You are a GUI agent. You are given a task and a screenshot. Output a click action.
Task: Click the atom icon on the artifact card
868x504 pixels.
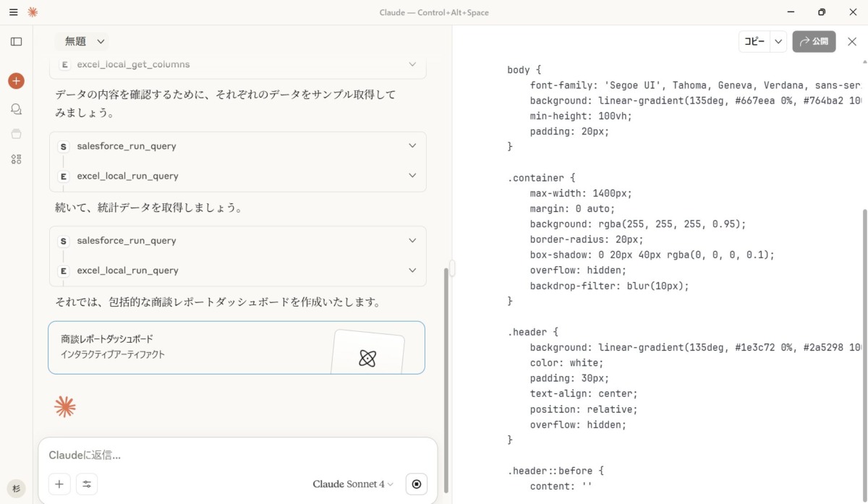click(367, 358)
